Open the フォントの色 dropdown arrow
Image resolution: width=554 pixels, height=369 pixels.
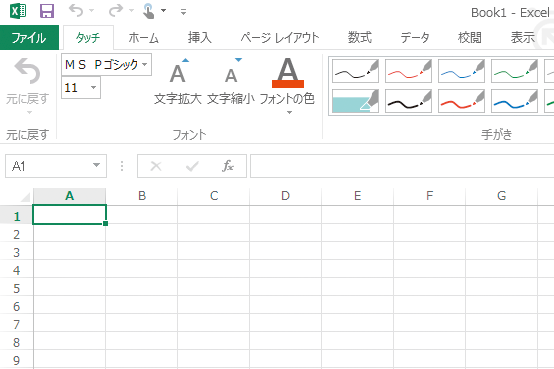[289, 112]
